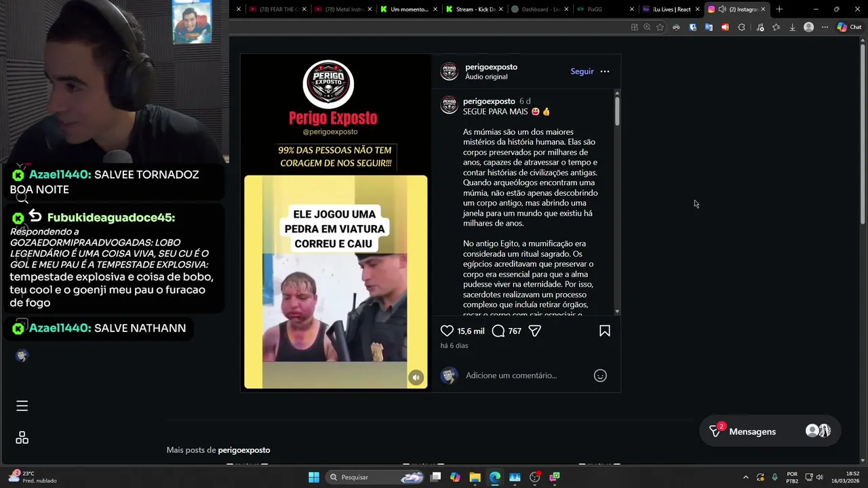Click the taskbar Pesquisar search box
The image size is (868, 488).
376,477
